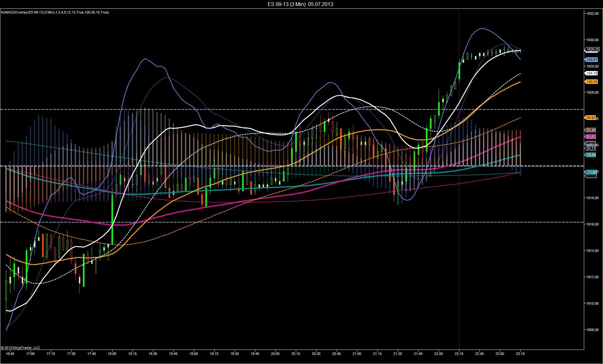Screen dimensions: 603x364
Task: Click the teal -11,62 value marker
Action: coord(591,172)
